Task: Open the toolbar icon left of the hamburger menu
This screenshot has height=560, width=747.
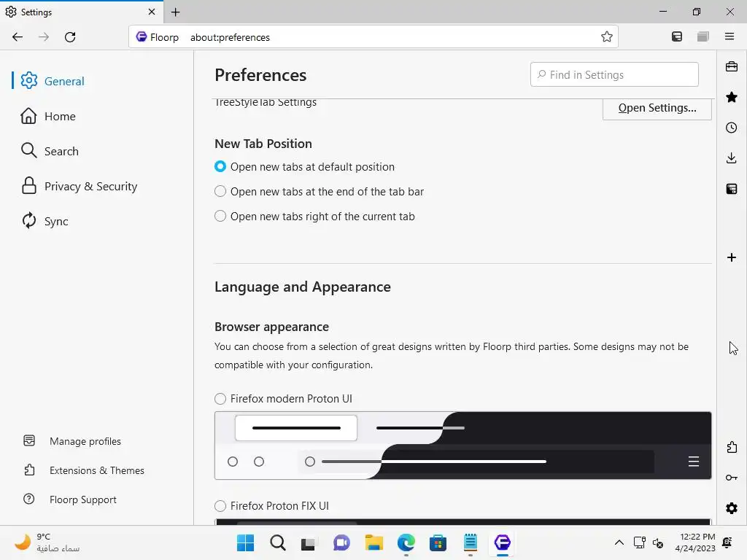Action: [703, 36]
